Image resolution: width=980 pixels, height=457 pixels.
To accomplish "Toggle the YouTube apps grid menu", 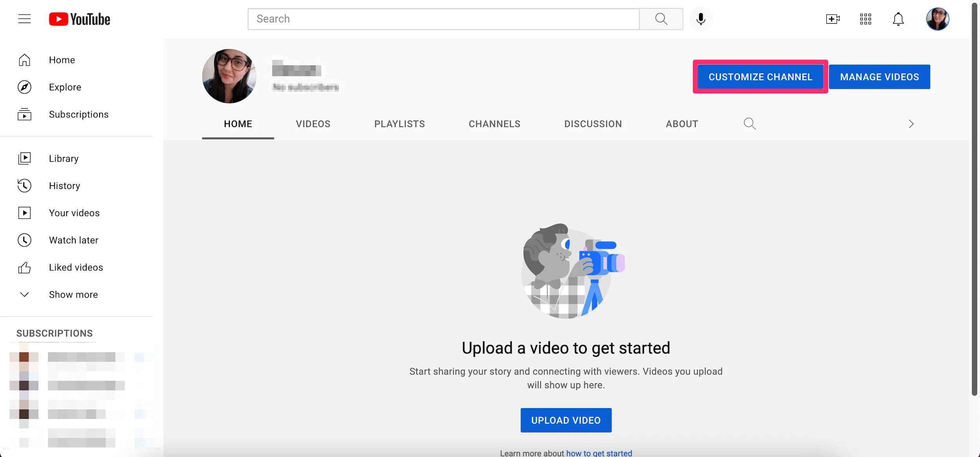I will tap(866, 19).
